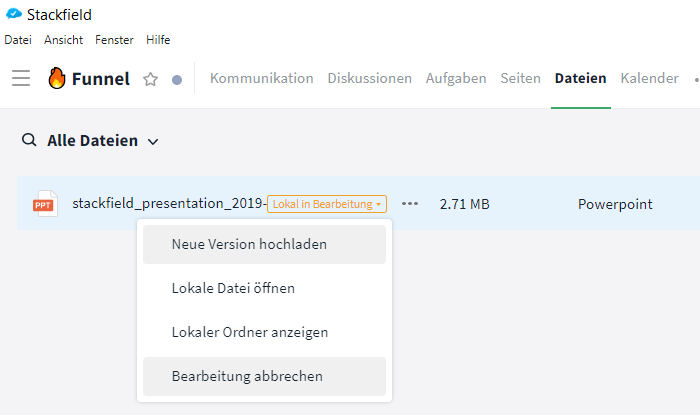Choose Lokaler Ordner anzeigen

point(264,332)
